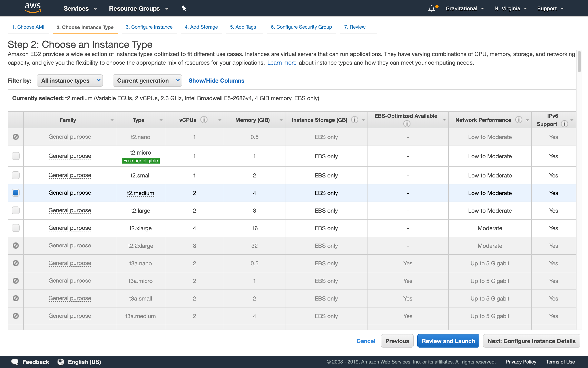This screenshot has width=588, height=368.
Task: Go to 4. Add Storage step
Action: coord(201,27)
